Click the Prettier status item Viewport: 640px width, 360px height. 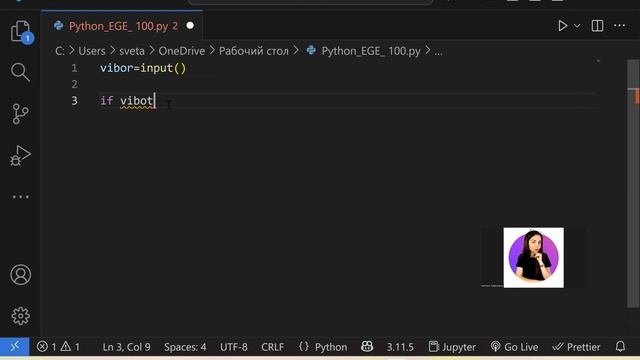576,347
